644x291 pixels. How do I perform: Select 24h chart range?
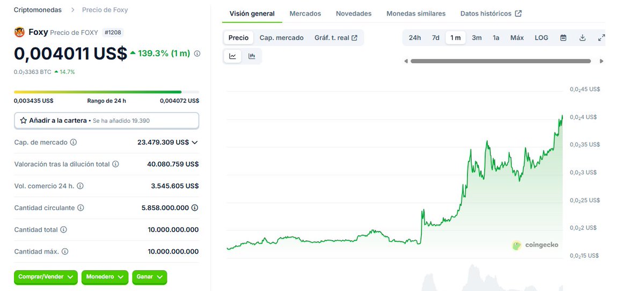(x=415, y=38)
